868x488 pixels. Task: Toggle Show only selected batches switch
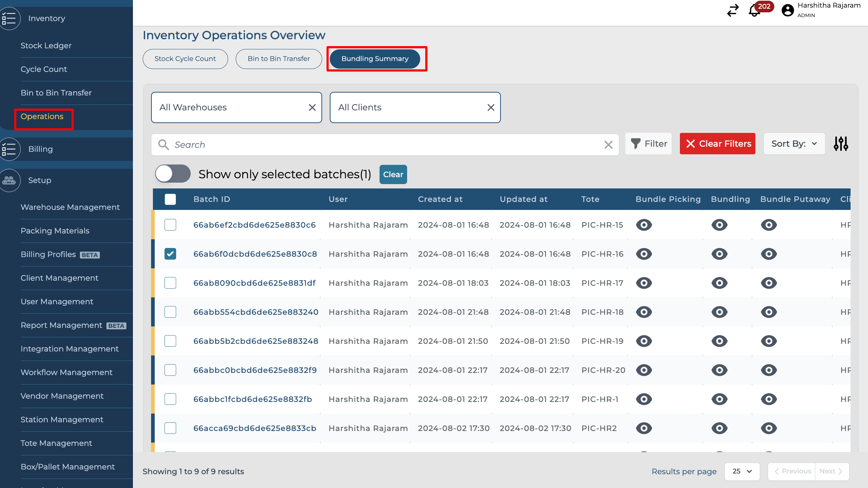click(173, 174)
